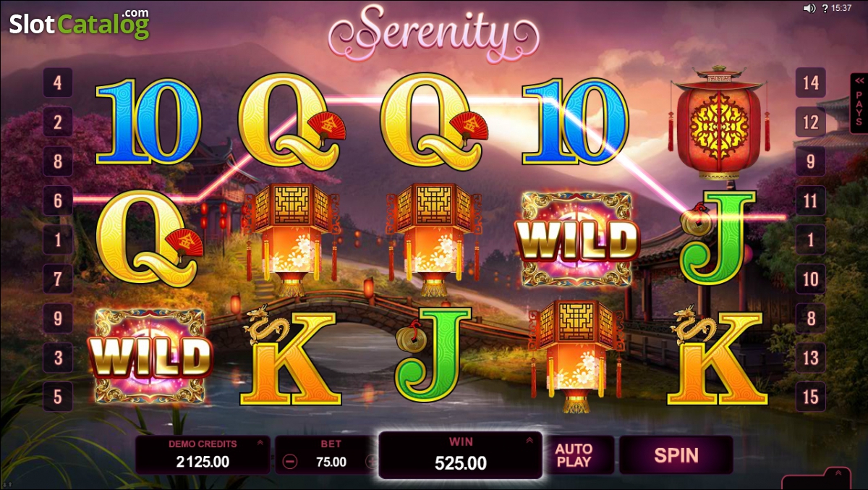
Task: Open the SlotCatalog.com logo link
Action: [79, 23]
